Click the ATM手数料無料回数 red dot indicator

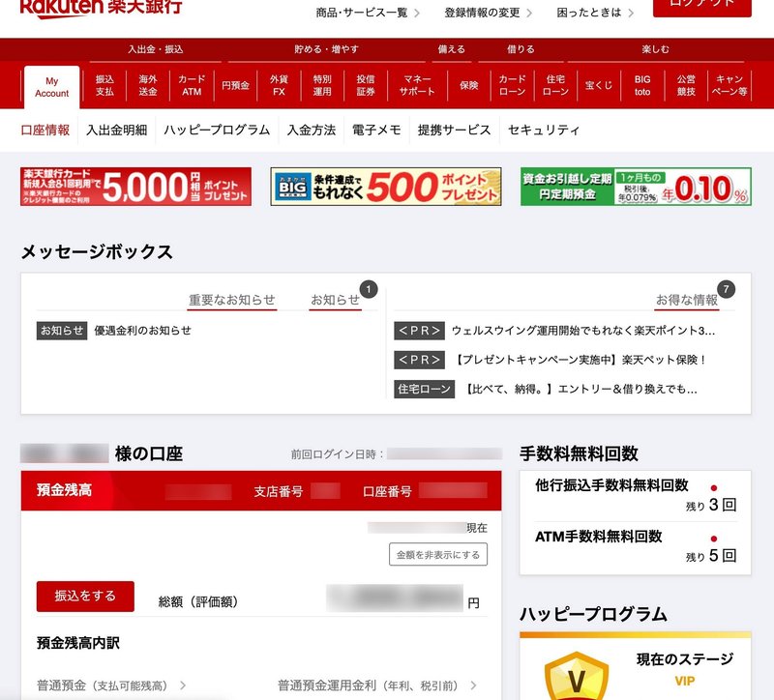[x=714, y=539]
